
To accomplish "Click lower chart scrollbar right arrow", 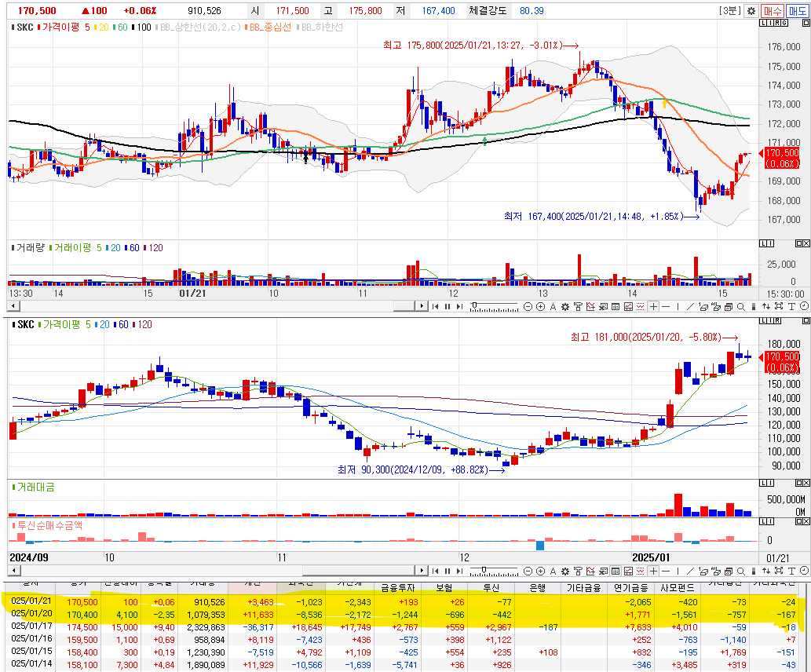I will pos(422,572).
